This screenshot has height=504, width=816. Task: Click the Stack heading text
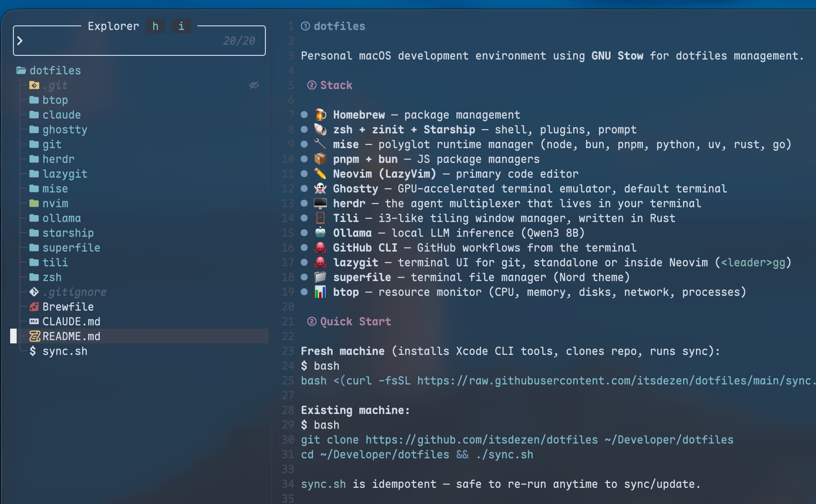(336, 85)
